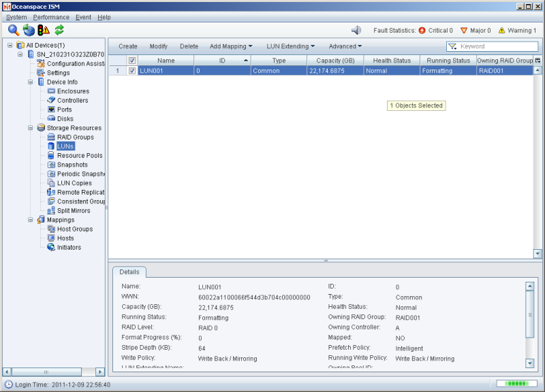545x392 pixels.
Task: Uncheck the LUN001 row checkbox
Action: 132,71
